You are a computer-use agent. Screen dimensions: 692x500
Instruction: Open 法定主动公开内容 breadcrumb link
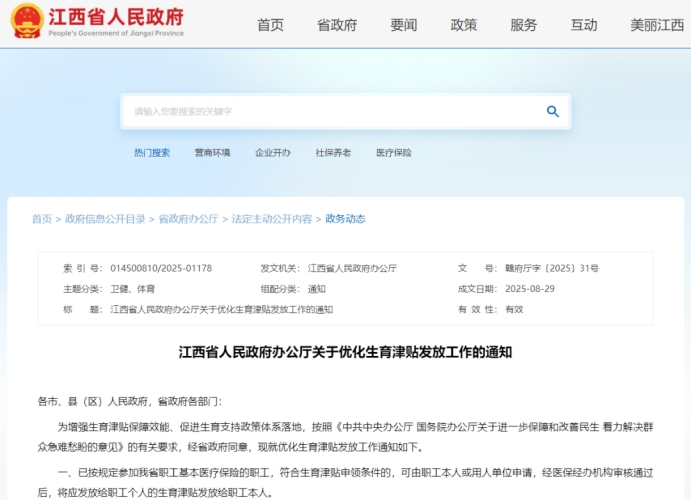click(x=271, y=219)
